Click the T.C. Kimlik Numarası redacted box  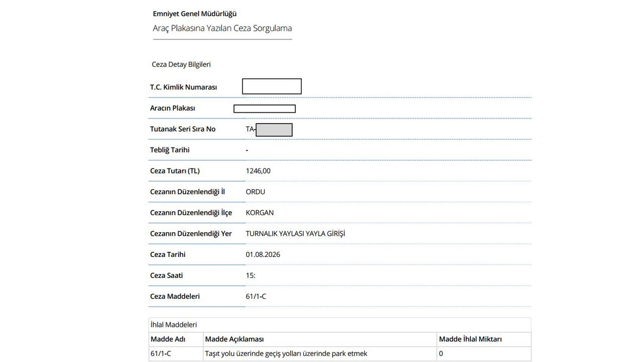coord(272,86)
